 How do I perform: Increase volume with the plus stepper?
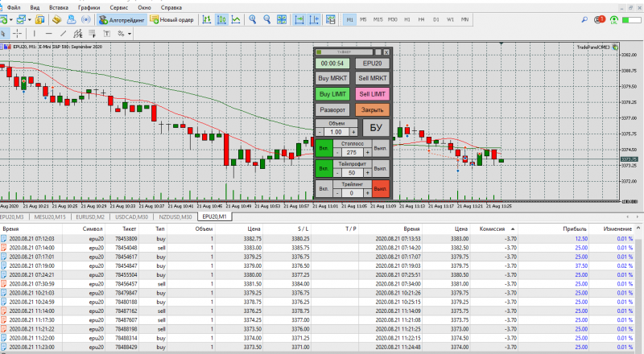coord(353,132)
